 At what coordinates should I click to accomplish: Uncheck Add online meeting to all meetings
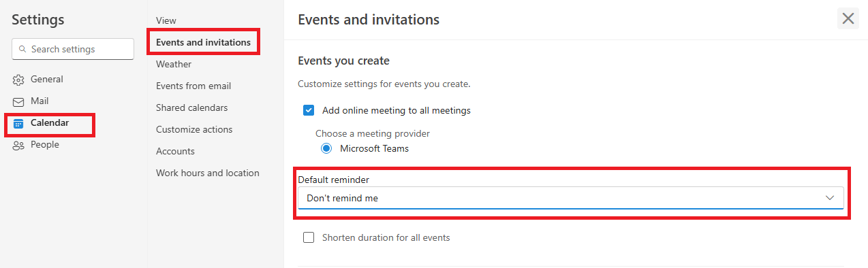coord(309,110)
